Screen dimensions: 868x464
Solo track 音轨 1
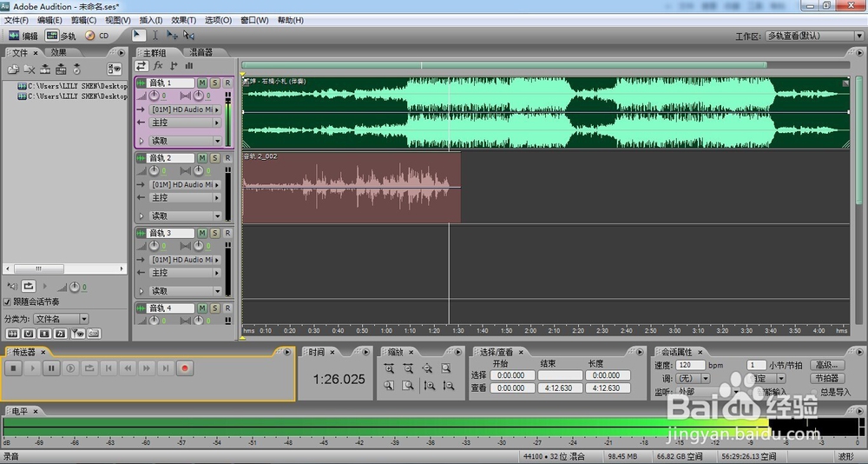[x=214, y=83]
